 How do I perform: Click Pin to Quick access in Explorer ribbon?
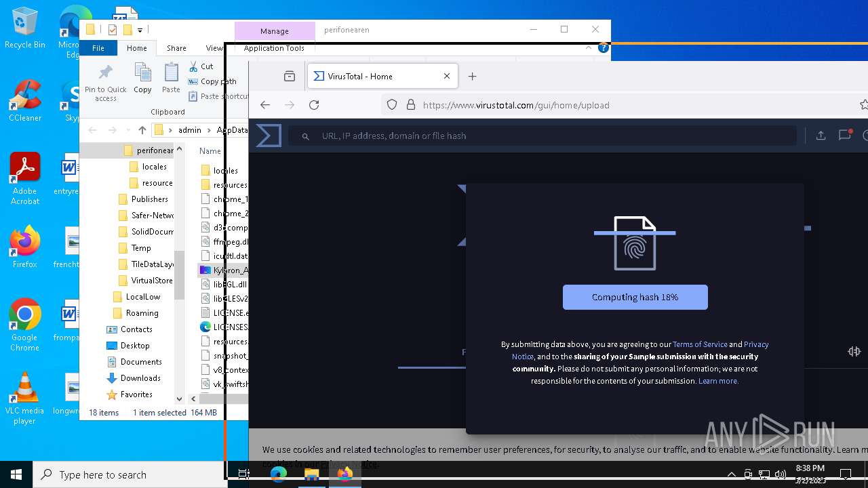pyautogui.click(x=106, y=83)
